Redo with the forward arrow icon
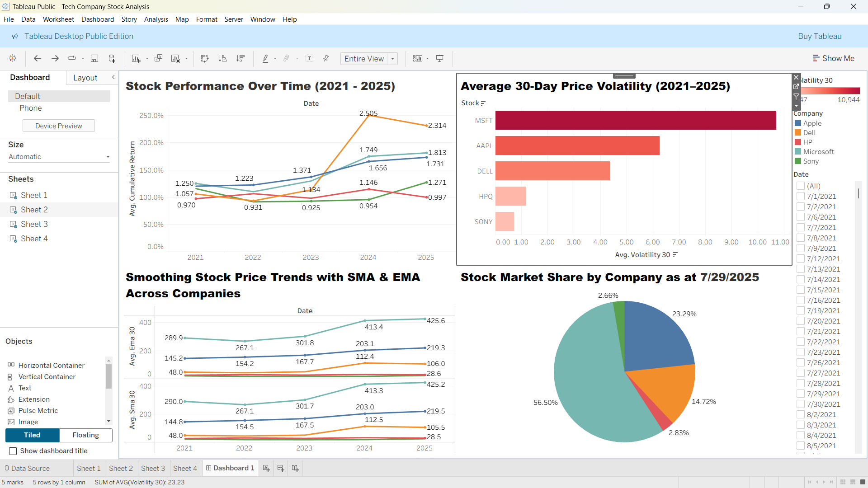The height and width of the screenshot is (488, 868). 55,58
